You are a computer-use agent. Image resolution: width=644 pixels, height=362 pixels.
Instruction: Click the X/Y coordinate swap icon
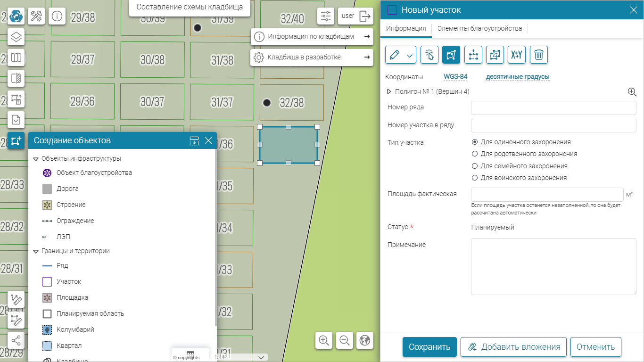[516, 55]
